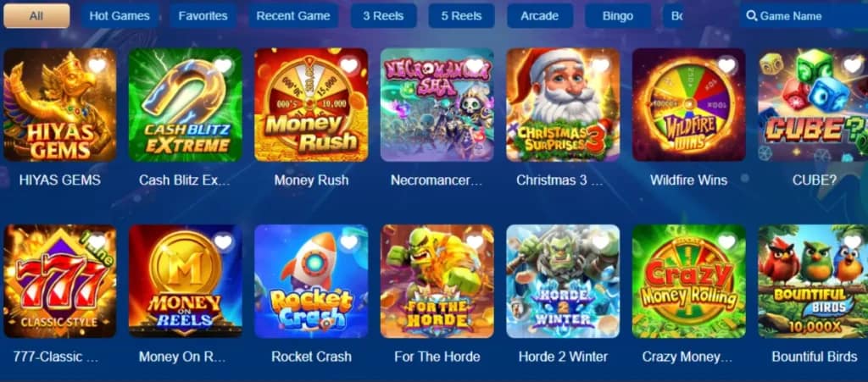Tap heart icon on Money On Reels
868x382 pixels.
pos(223,242)
